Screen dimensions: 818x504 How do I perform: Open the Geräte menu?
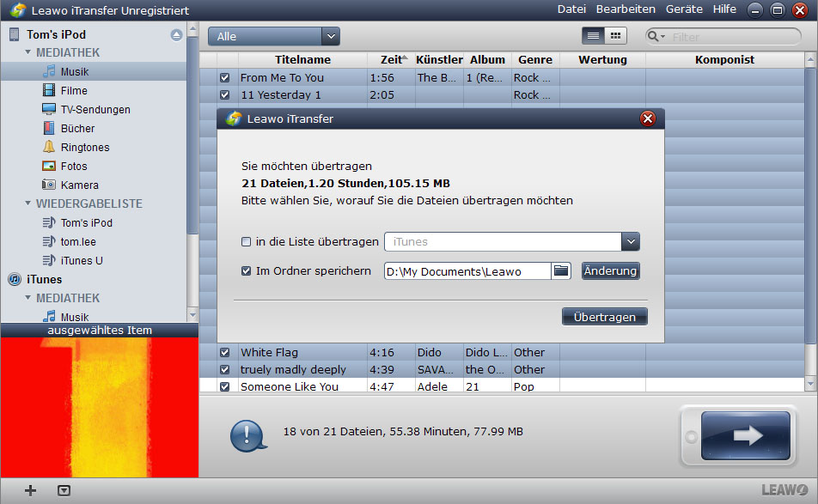tap(685, 9)
